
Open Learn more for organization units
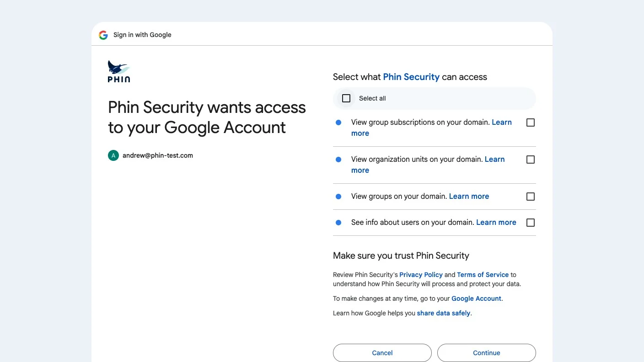point(495,160)
